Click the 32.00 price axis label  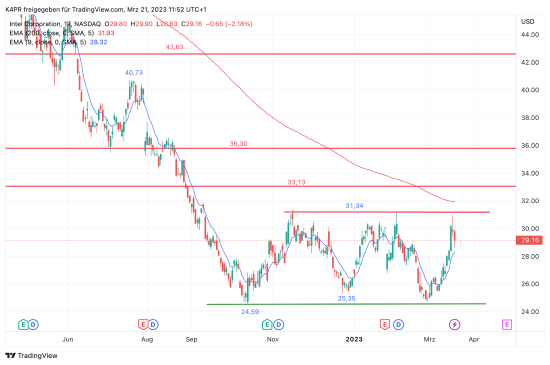pos(530,201)
